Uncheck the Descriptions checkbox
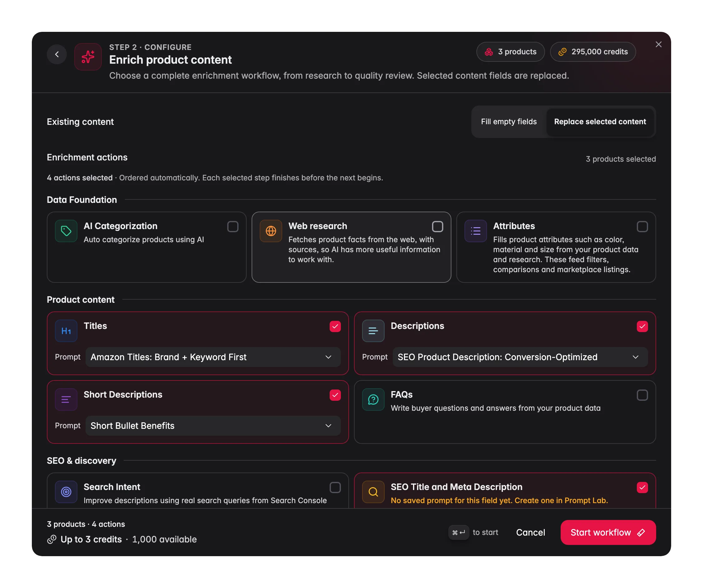 coord(642,326)
